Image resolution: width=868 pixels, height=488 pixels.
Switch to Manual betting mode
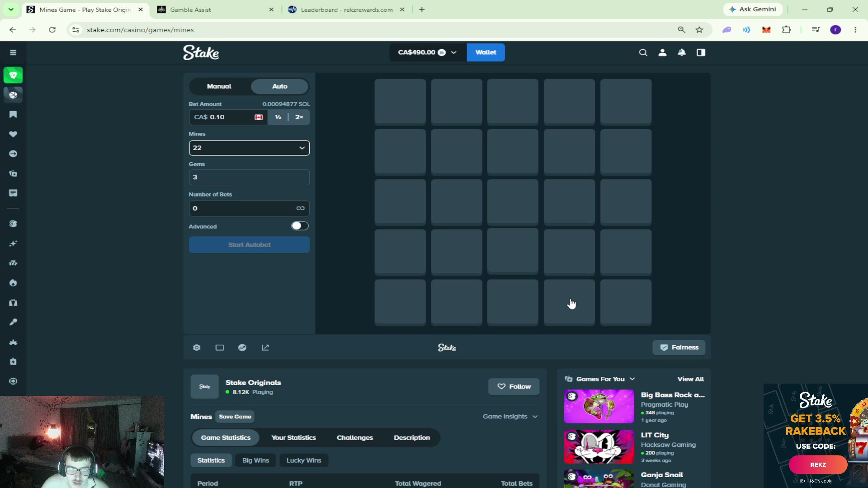(x=219, y=86)
